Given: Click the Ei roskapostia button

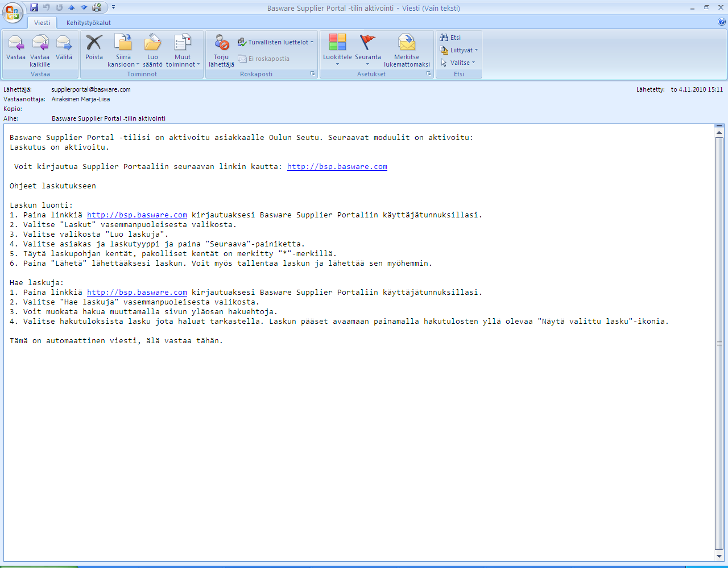Looking at the screenshot, I should coord(264,59).
